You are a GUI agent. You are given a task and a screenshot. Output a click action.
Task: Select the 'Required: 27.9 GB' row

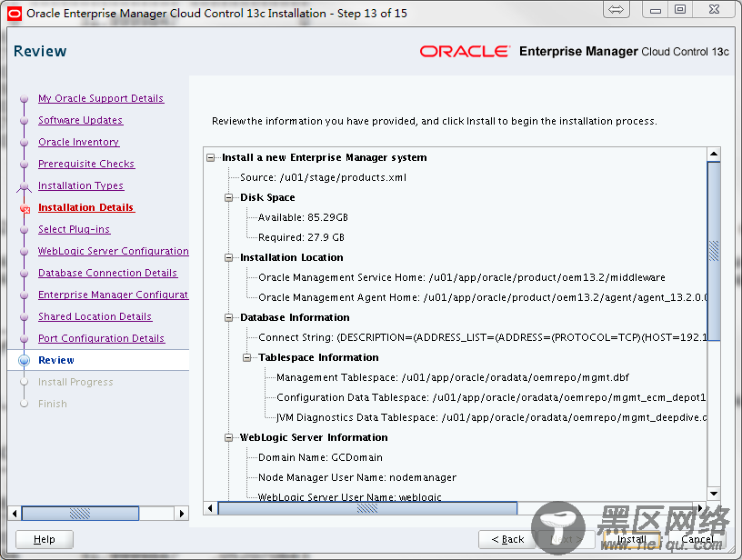(301, 237)
